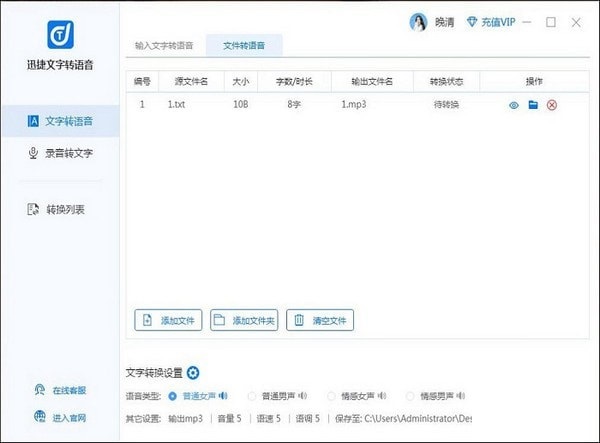Click the 转换列表 document icon
Viewport: 600px width, 443px height.
[x=33, y=209]
